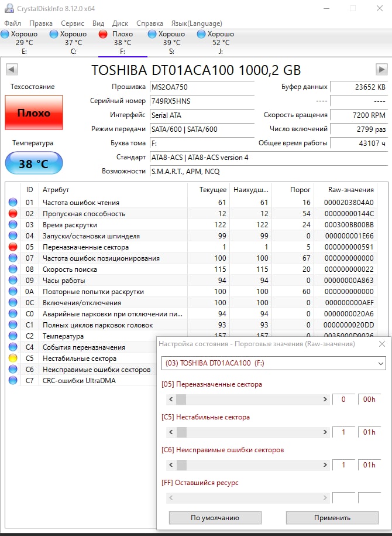Click the red status icon for attribute 02
Viewport: 392px width, 536px height.
tap(13, 214)
